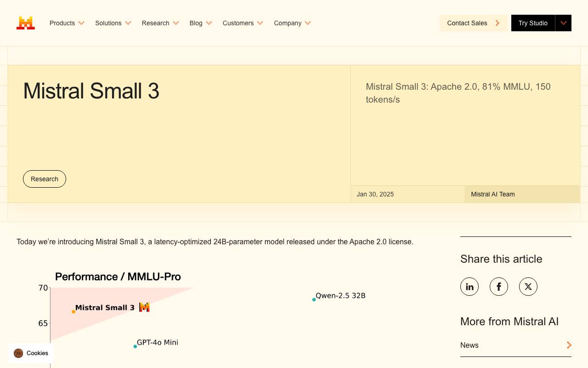Click the Mistral logo in chart
The height and width of the screenshot is (368, 588).
tap(144, 307)
